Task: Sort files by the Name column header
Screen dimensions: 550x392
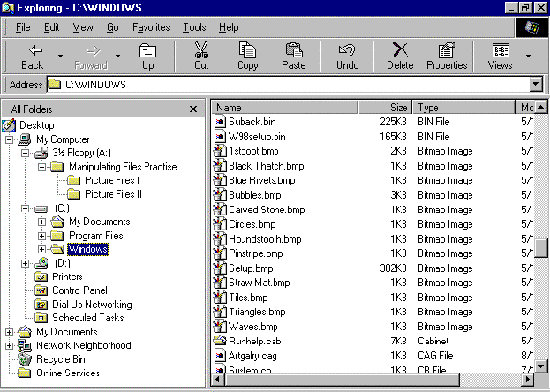Action: 284,108
